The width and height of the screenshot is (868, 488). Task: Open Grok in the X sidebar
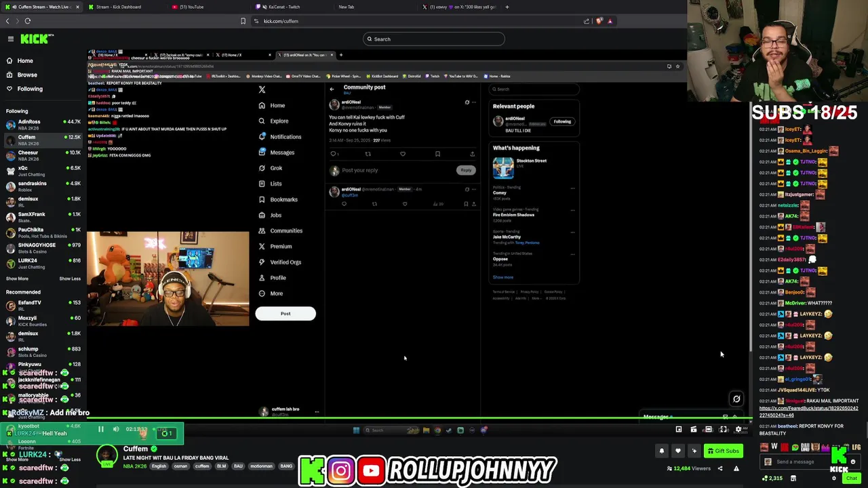(270, 168)
